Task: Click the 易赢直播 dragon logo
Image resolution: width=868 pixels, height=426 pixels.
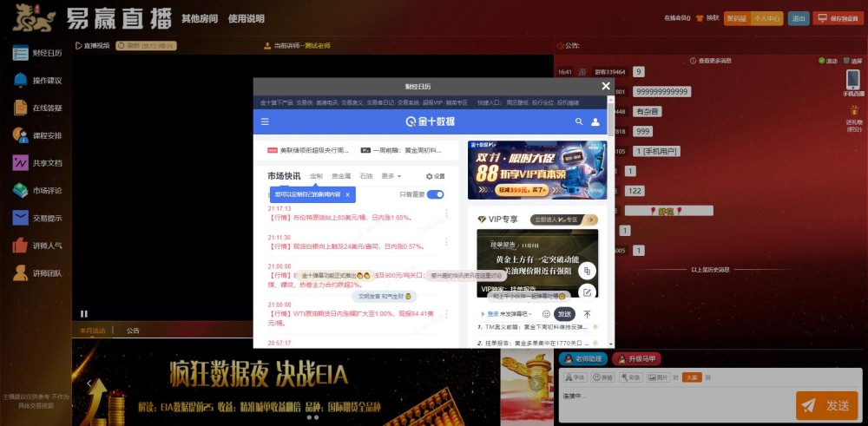Action: (35, 17)
